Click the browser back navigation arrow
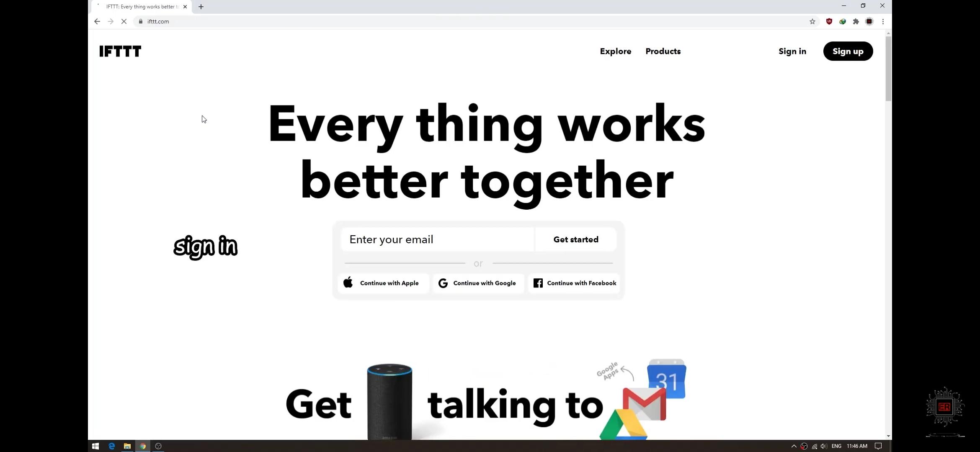The image size is (980, 452). coord(97,21)
